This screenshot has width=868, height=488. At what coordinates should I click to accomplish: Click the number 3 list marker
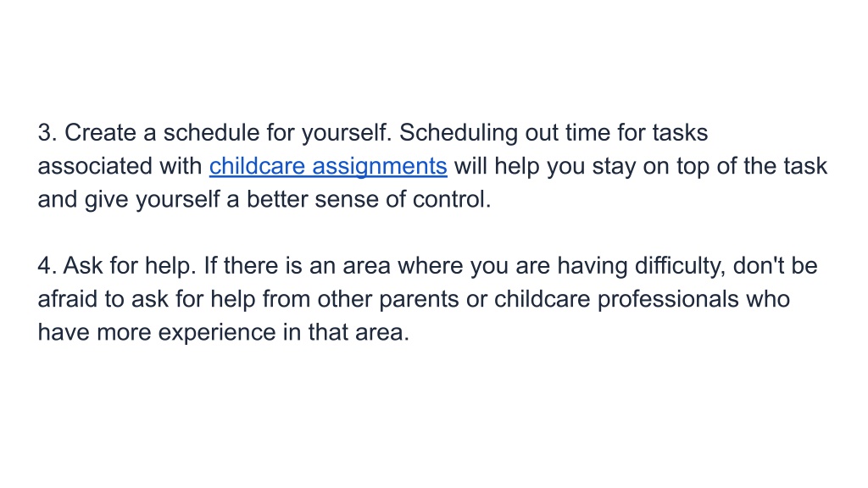pyautogui.click(x=47, y=133)
